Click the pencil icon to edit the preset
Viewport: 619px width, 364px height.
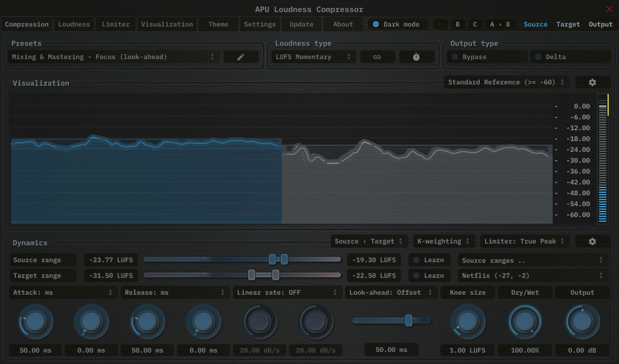tap(241, 56)
